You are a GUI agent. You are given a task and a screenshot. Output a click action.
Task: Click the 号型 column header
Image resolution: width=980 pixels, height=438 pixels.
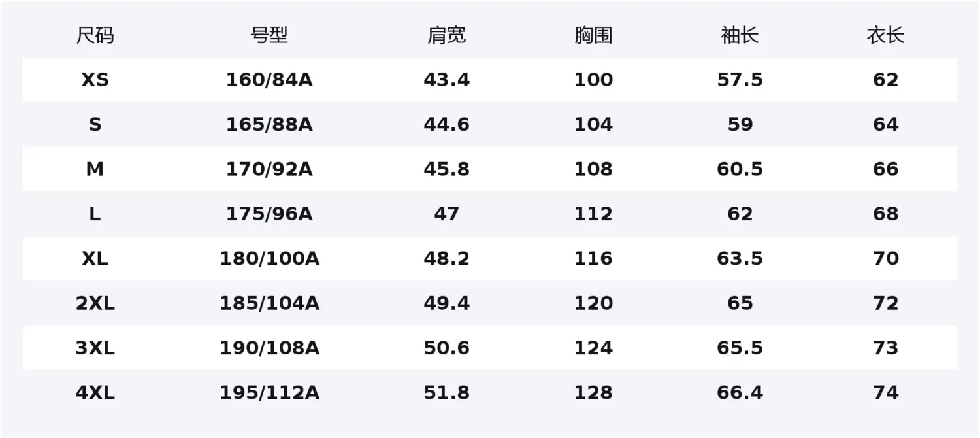point(269,35)
